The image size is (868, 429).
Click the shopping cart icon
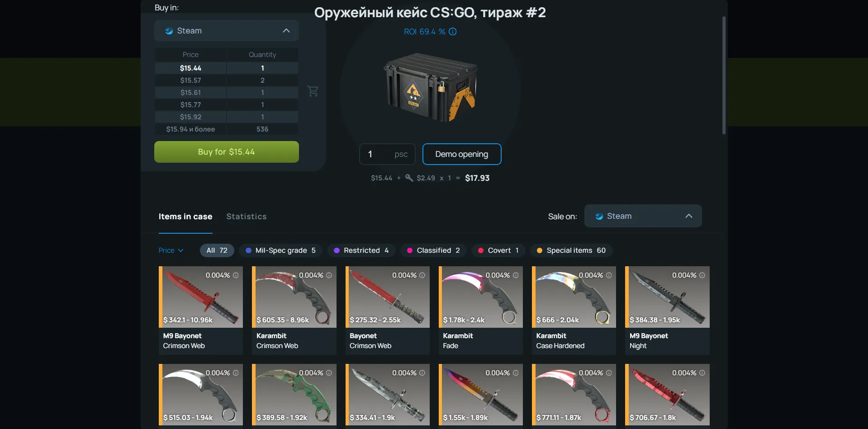(x=313, y=91)
